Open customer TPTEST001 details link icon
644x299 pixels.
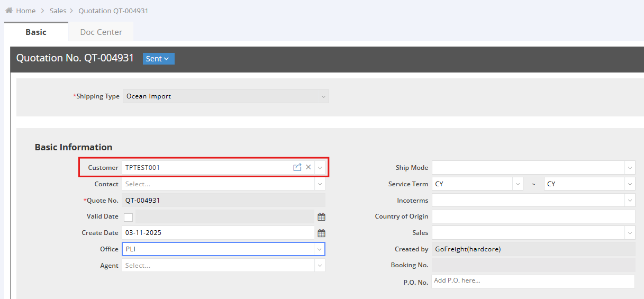click(x=297, y=167)
